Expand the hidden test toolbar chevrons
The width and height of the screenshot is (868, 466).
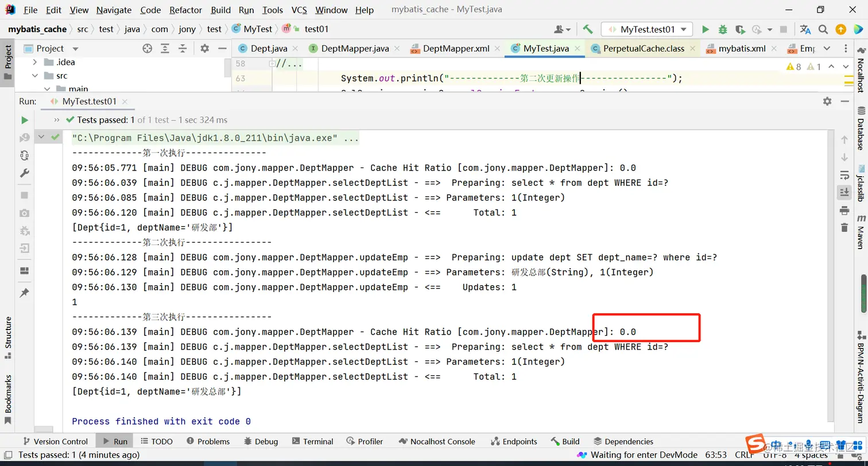point(56,120)
